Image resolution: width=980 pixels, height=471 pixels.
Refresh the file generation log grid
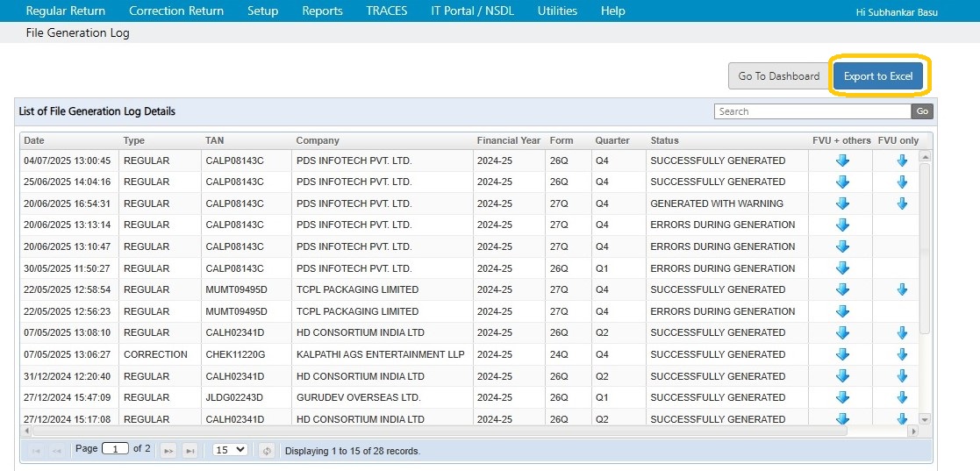tap(267, 450)
